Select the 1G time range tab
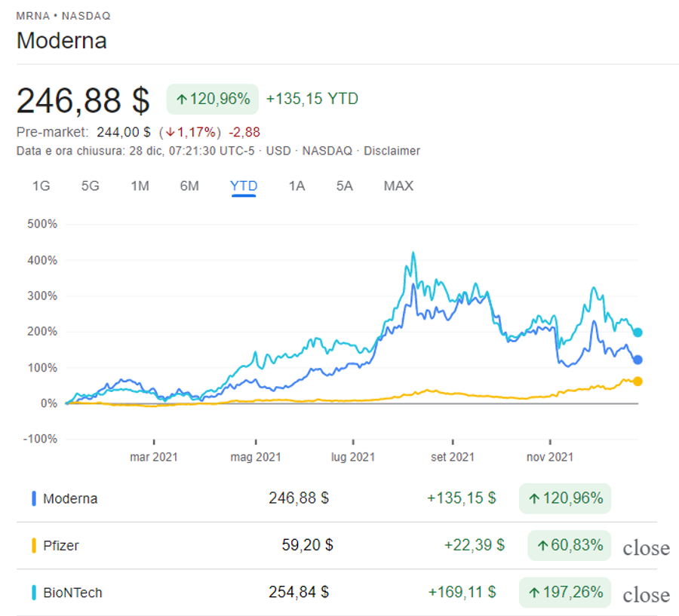This screenshot has width=679, height=616. [x=41, y=186]
